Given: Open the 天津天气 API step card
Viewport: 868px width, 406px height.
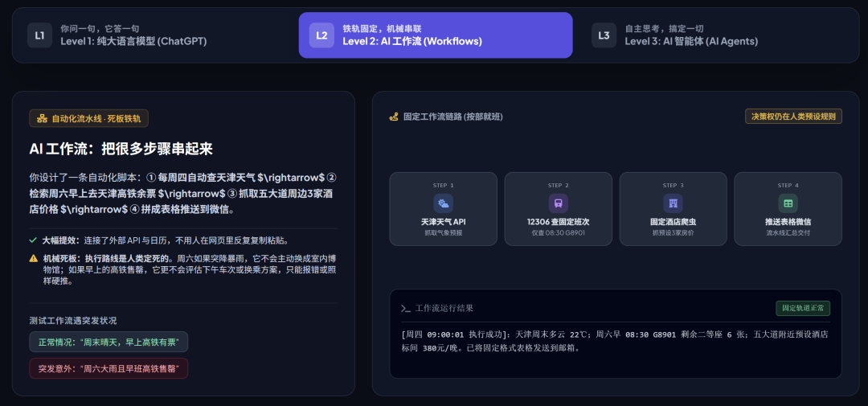Looking at the screenshot, I should (x=444, y=209).
